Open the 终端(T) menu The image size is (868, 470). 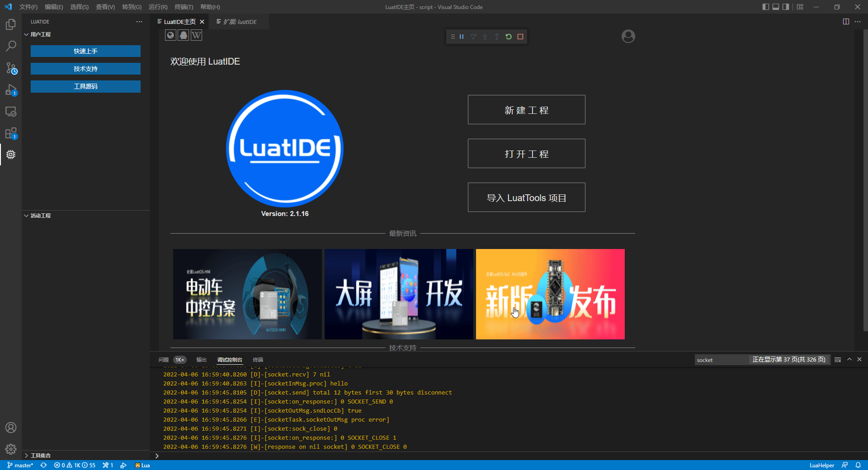tap(184, 7)
